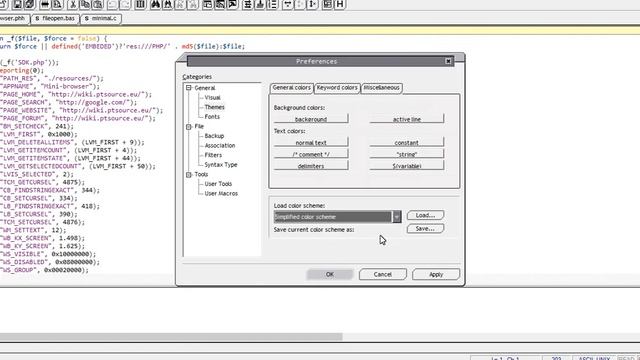Click the "PAGE_SEARCH" code line in editor
640x360 pixels.
[69, 102]
